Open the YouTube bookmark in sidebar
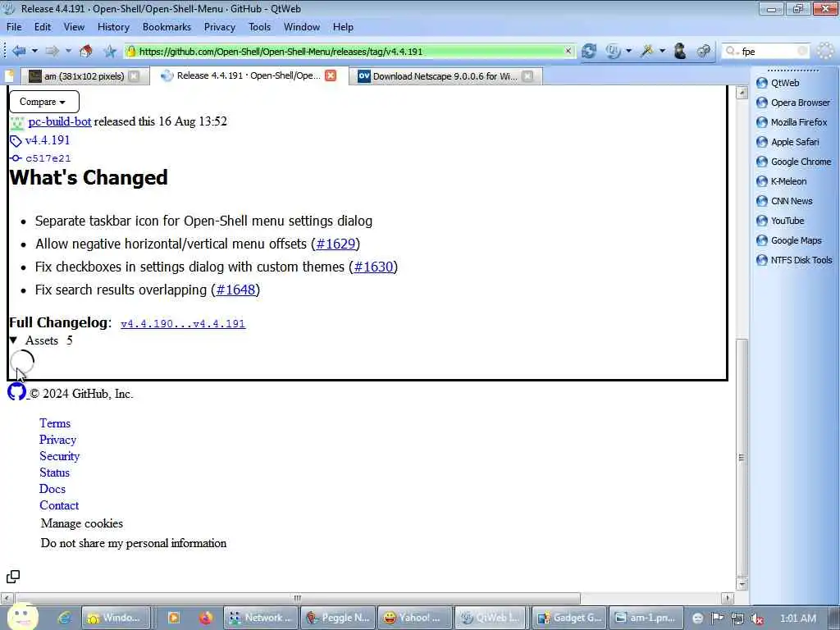The image size is (840, 630). (x=780, y=221)
